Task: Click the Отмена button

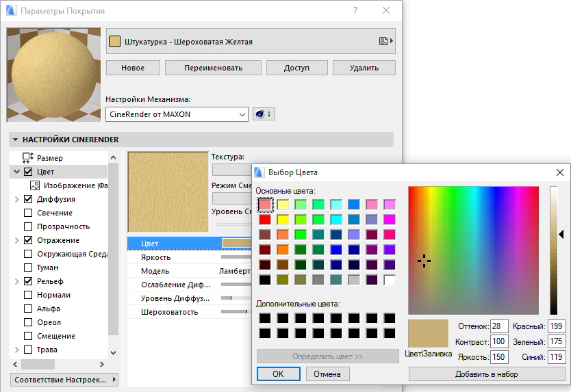Action: [327, 374]
